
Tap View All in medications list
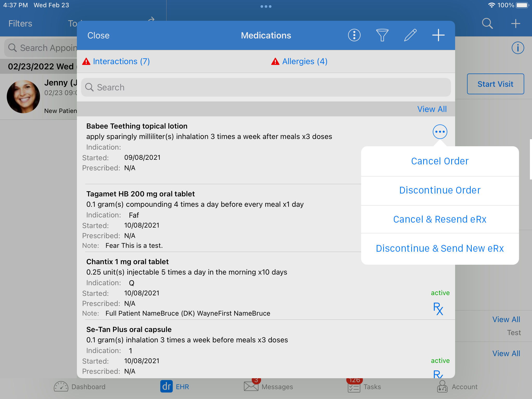(432, 109)
